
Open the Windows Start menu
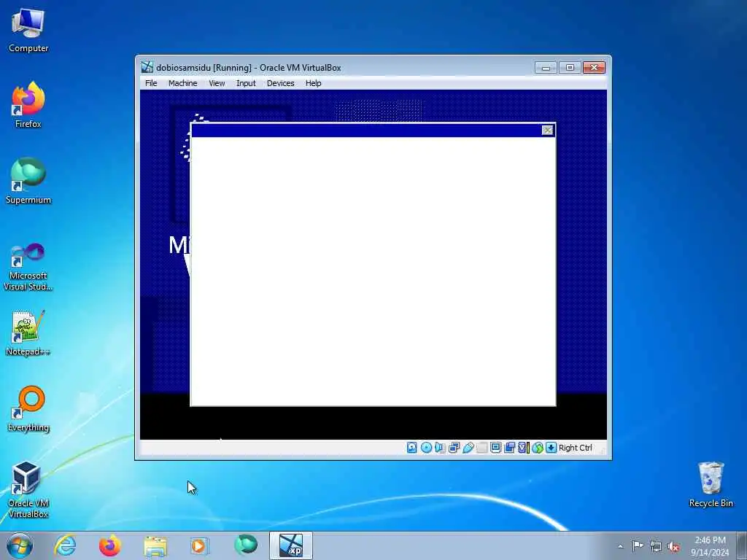tap(20, 545)
